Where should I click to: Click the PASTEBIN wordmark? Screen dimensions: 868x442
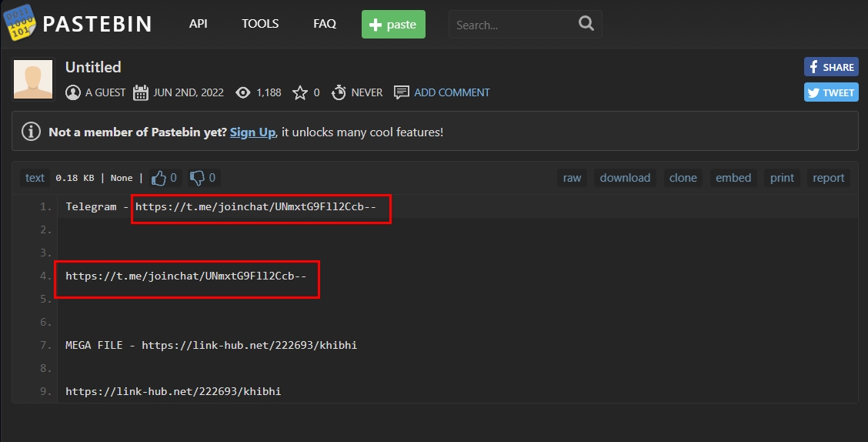coord(97,24)
